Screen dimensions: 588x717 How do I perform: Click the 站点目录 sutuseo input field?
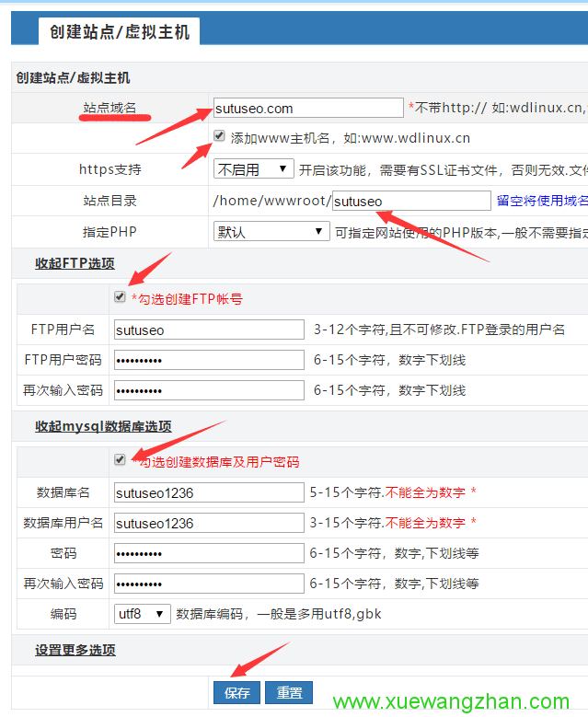click(x=410, y=201)
